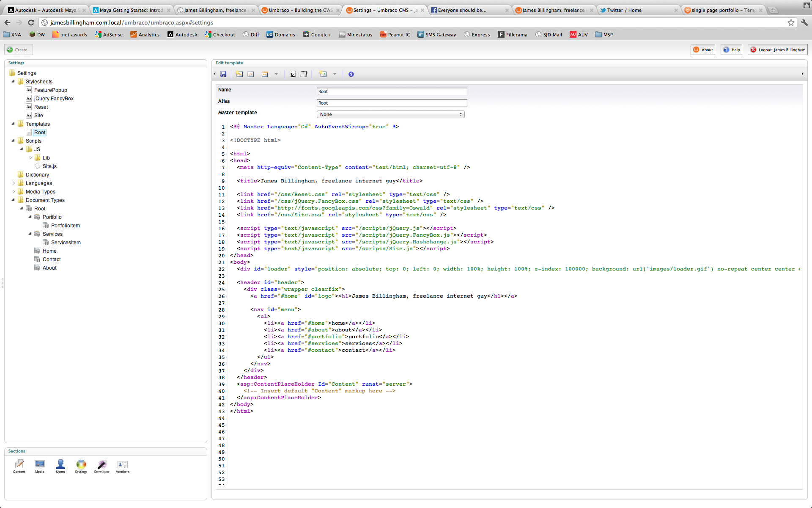Click the Create... button
The height and width of the screenshot is (508, 812).
click(19, 50)
